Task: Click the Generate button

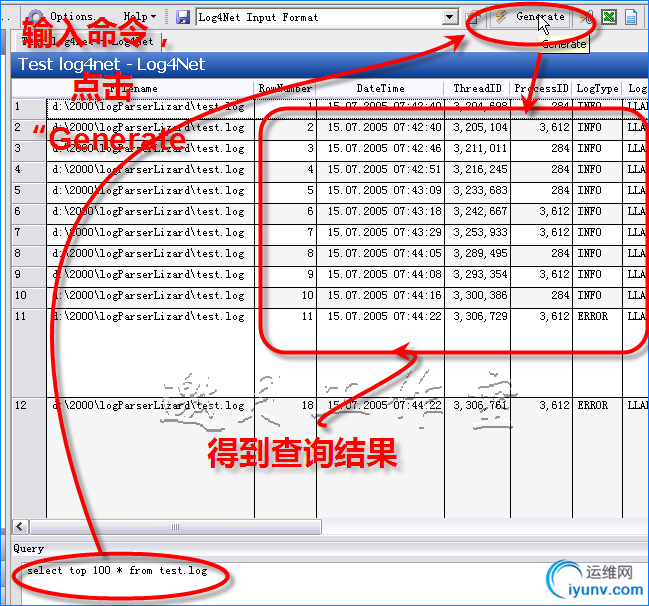Action: (x=531, y=17)
